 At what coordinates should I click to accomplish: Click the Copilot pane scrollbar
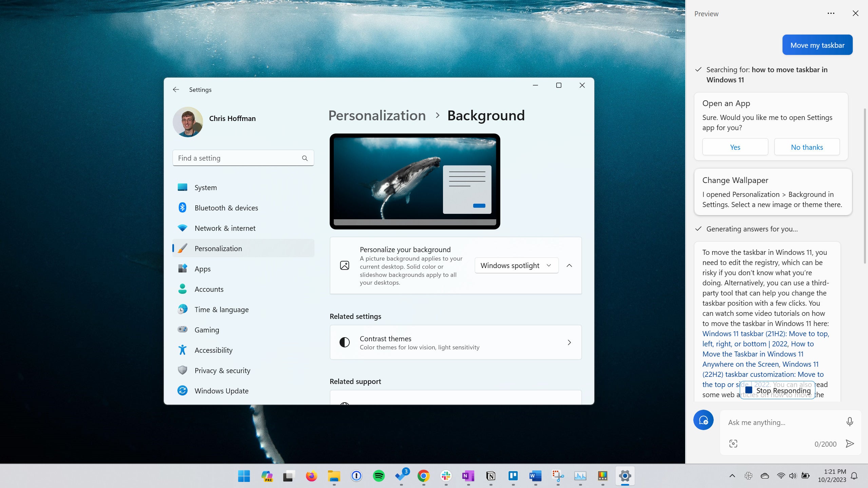(x=865, y=186)
